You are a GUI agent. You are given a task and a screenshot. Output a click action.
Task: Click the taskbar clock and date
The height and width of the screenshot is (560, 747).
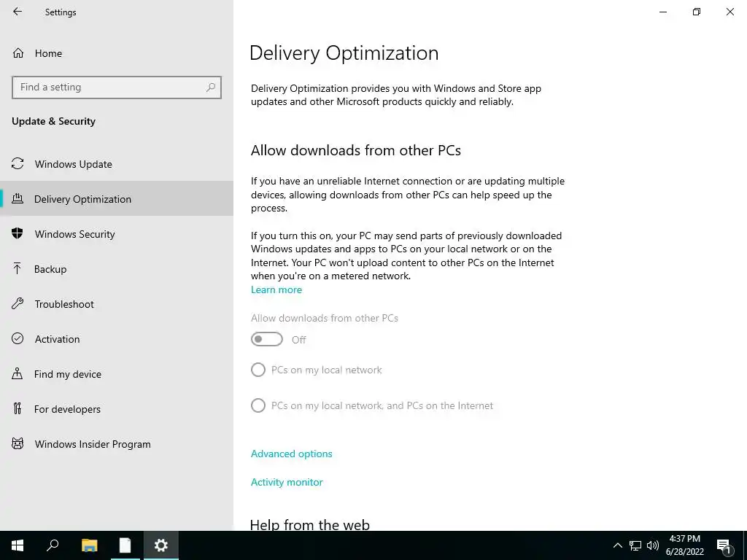[x=684, y=545]
